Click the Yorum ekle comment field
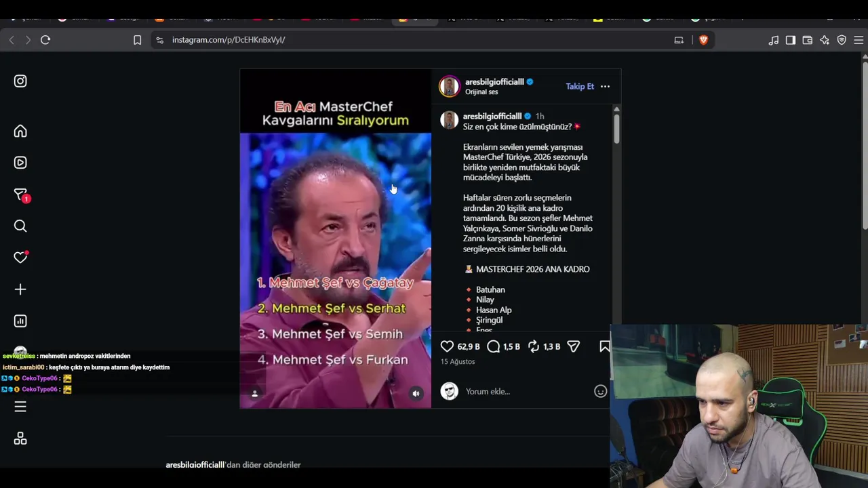This screenshot has height=488, width=868. [526, 391]
